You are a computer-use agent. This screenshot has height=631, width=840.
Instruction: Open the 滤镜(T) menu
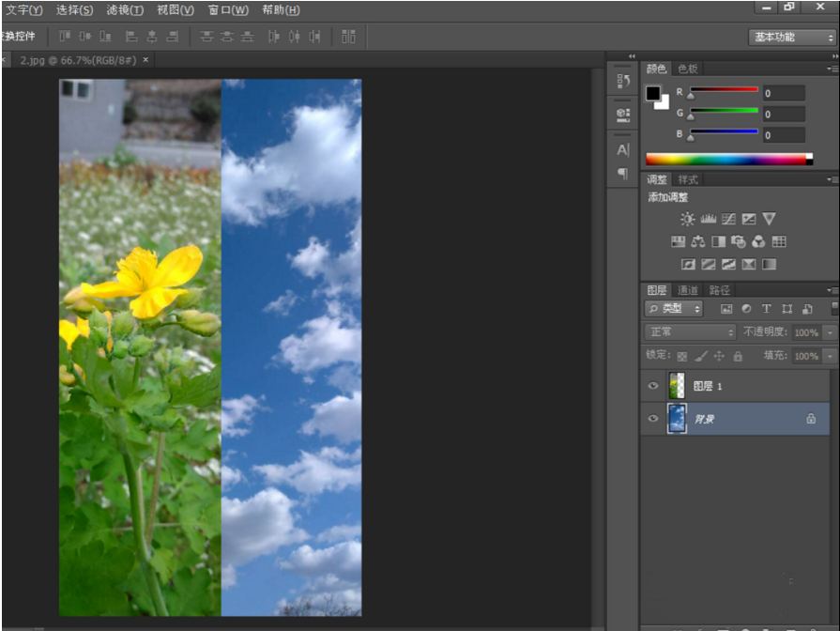125,10
